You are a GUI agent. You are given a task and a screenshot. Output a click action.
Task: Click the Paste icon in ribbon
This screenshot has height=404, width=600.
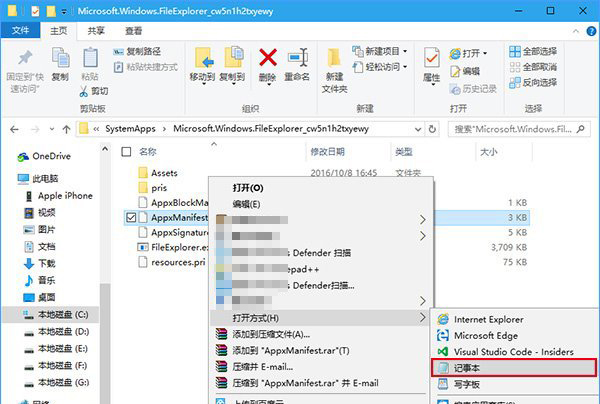[90, 62]
